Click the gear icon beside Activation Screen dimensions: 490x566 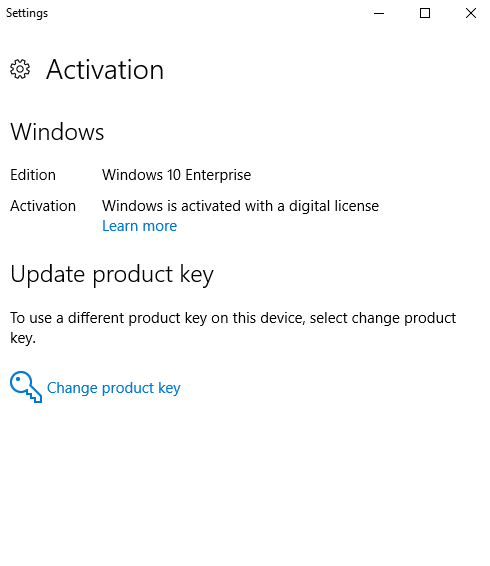point(20,69)
